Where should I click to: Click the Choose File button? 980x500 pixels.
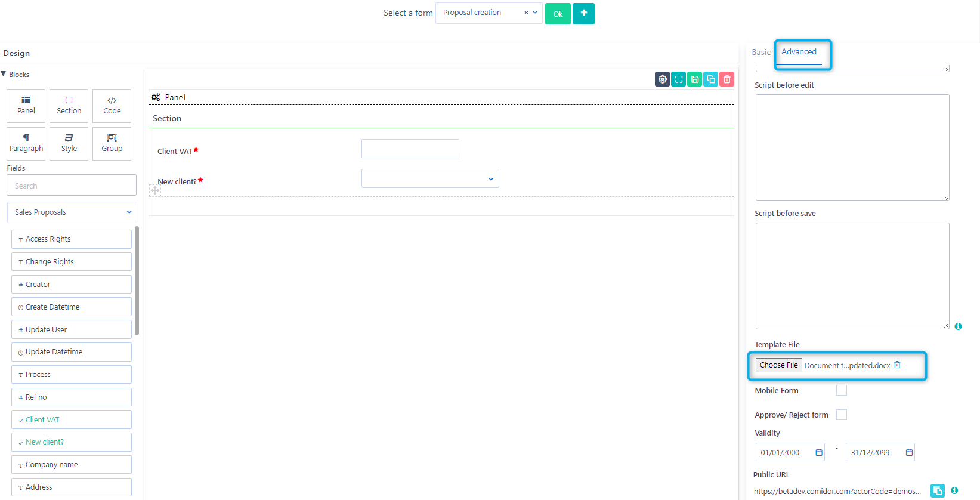click(x=778, y=365)
